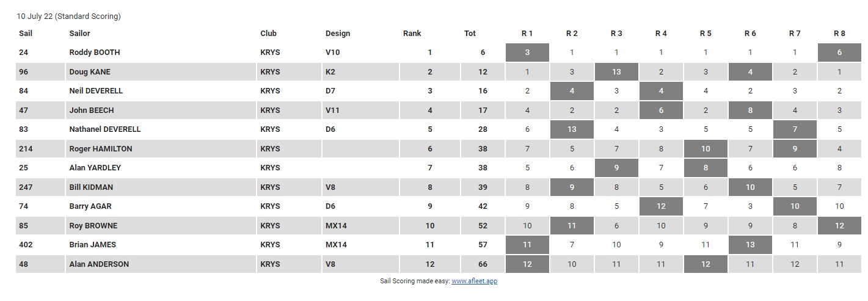868x301 pixels.
Task: Click Barry AGAR's total score 42
Action: (483, 206)
